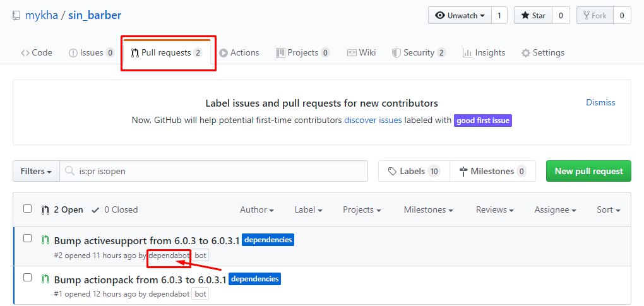Screen dimensions: 644x306
Task: Click dependabot author on pull request #1
Action: [x=169, y=294]
